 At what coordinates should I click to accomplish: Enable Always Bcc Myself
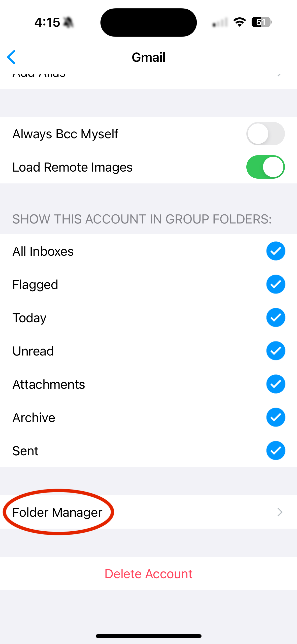tap(266, 134)
